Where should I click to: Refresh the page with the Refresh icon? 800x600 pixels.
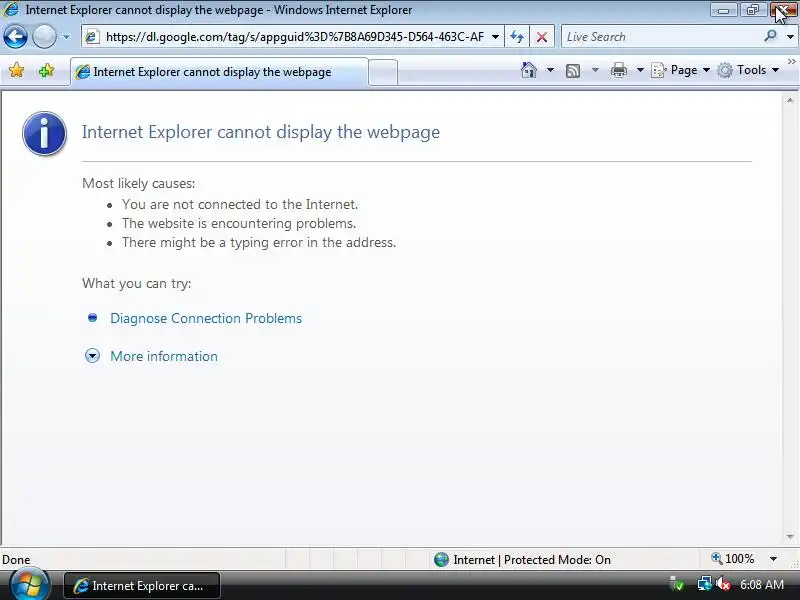[x=517, y=37]
